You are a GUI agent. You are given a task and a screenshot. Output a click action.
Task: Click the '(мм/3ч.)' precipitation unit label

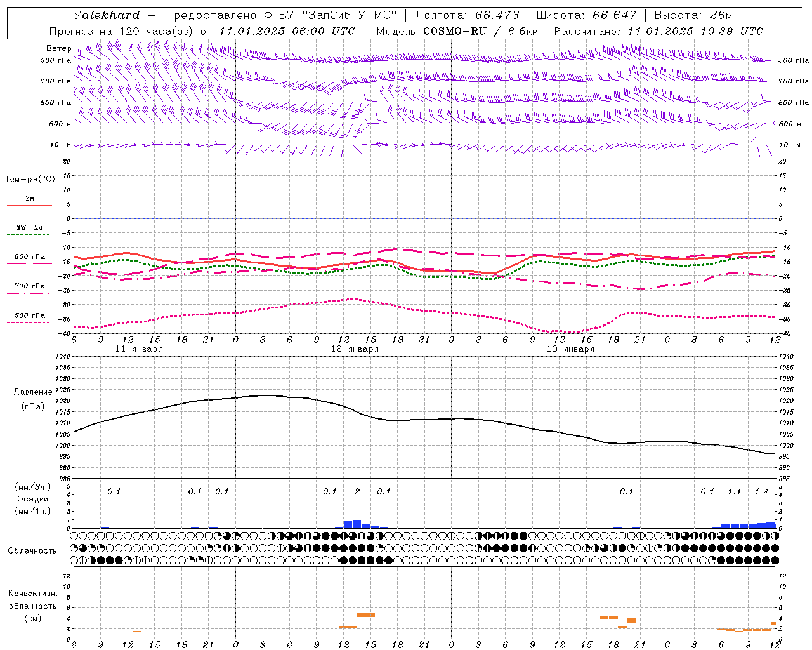(32, 487)
